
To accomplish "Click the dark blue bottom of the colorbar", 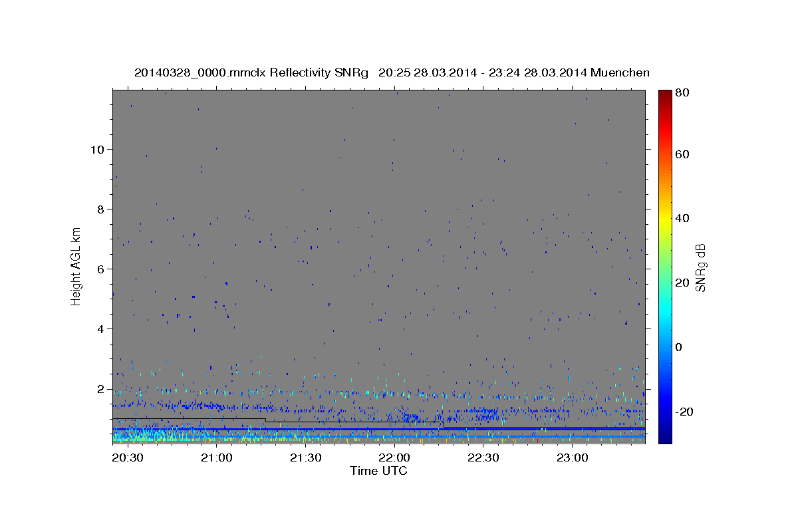I will click(665, 437).
